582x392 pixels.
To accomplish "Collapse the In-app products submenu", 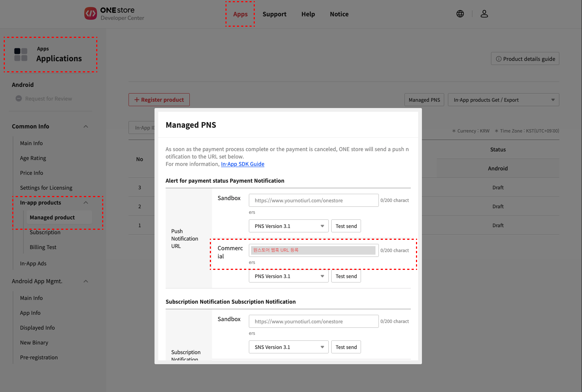I will tap(86, 203).
